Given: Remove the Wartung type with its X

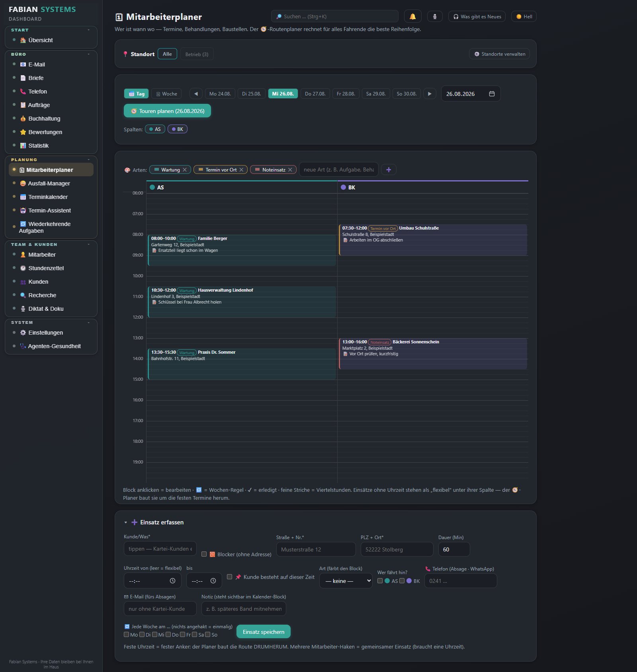Looking at the screenshot, I should point(185,170).
